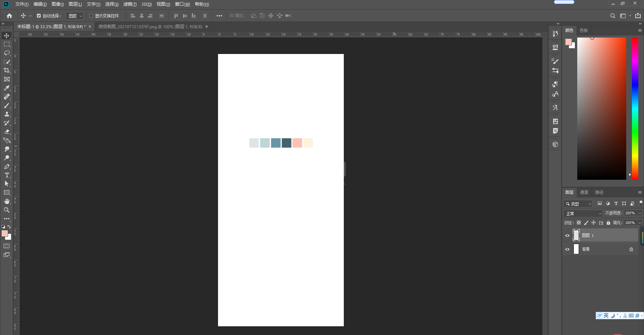Viewport: 644px width, 335px height.
Task: Select the History Brush tool
Action: (7, 123)
